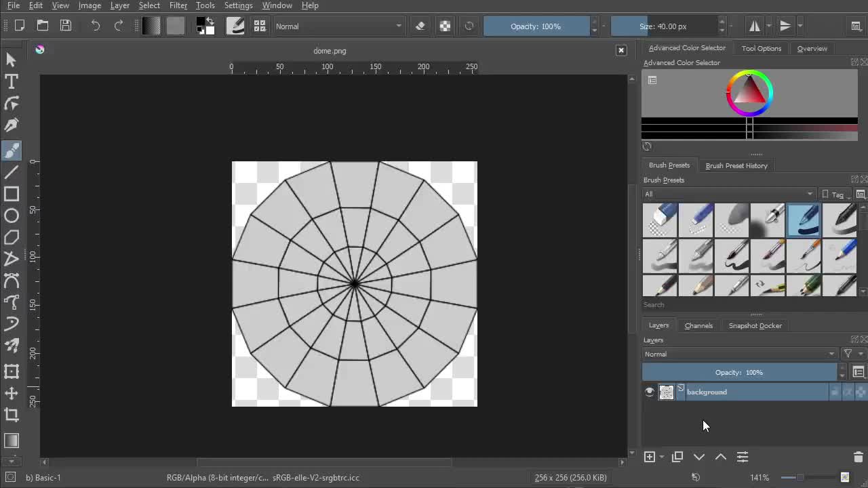Click the Undo arrow icon
Screen dimensions: 868x488
[96, 26]
